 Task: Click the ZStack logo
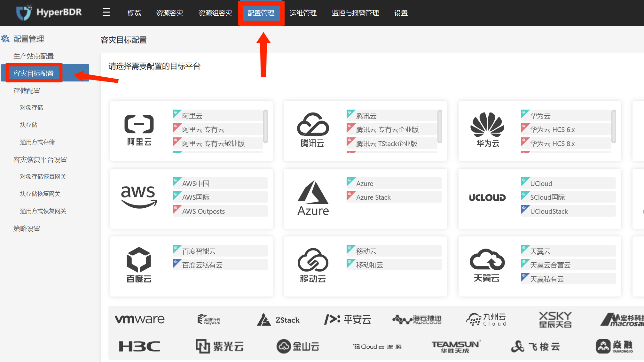(278, 320)
